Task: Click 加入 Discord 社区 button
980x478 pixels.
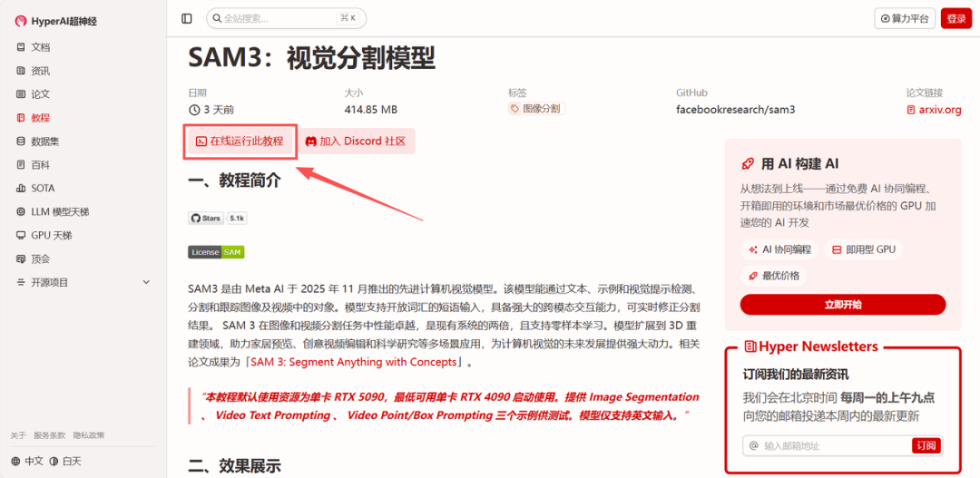Action: tap(356, 141)
